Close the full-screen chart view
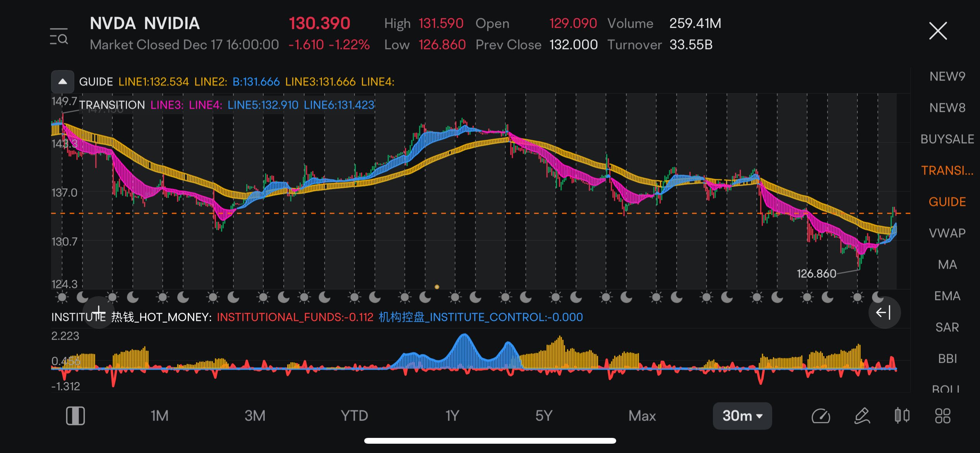The image size is (980, 453). pyautogui.click(x=938, y=31)
